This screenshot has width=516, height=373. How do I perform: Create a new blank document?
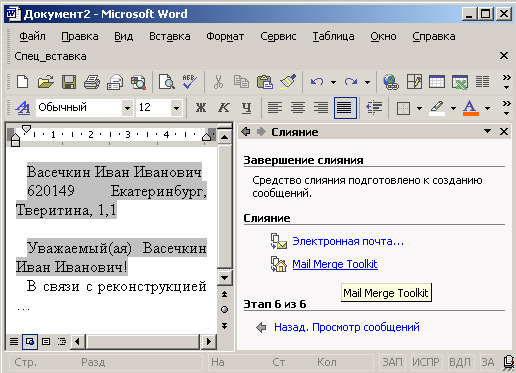point(22,82)
